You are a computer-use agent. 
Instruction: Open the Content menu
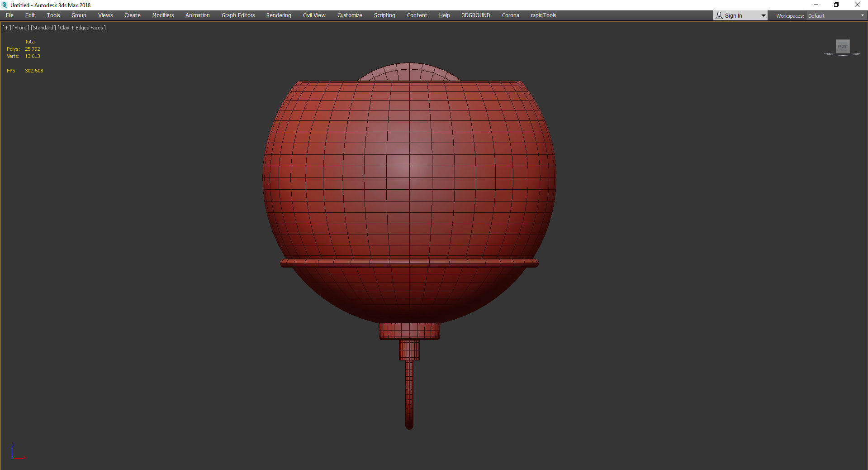click(417, 15)
